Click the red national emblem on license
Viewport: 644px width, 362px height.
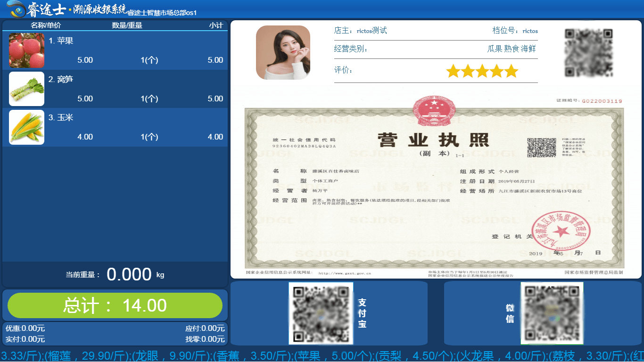[434, 111]
